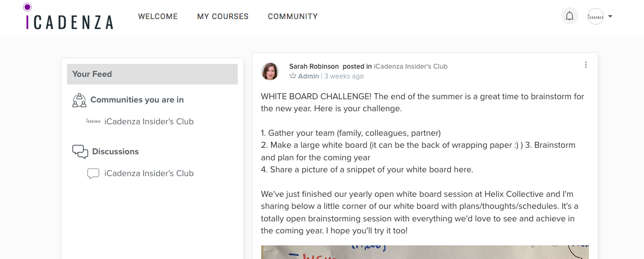The image size is (644, 259).
Task: Open iCadenza Insider's Club under Discussions
Action: click(x=149, y=173)
